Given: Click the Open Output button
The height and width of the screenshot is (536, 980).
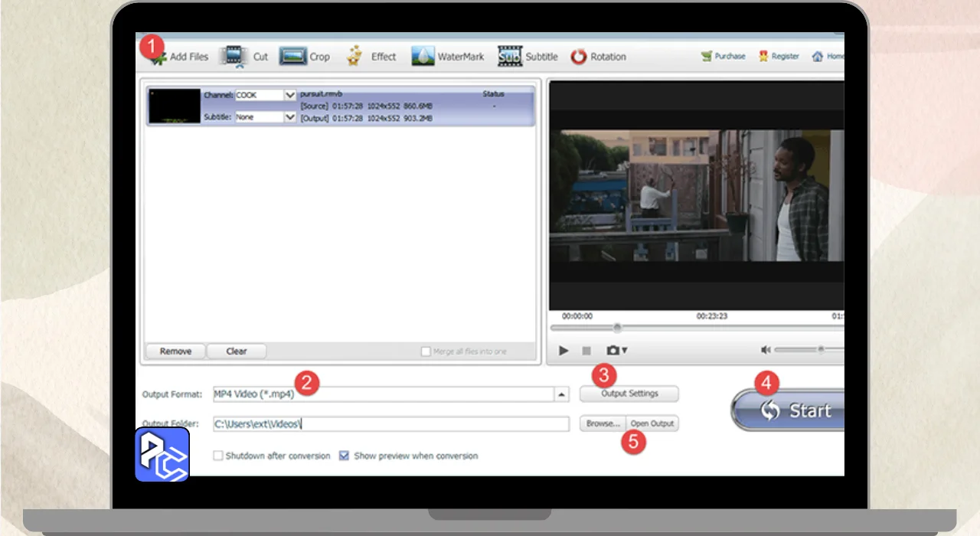Looking at the screenshot, I should (x=652, y=423).
